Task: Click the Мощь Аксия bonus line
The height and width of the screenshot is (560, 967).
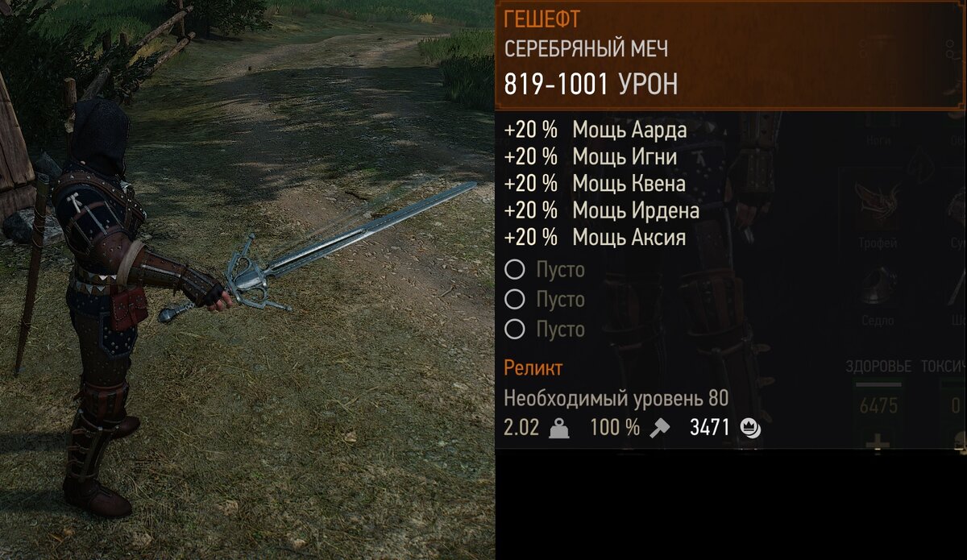Action: click(595, 238)
